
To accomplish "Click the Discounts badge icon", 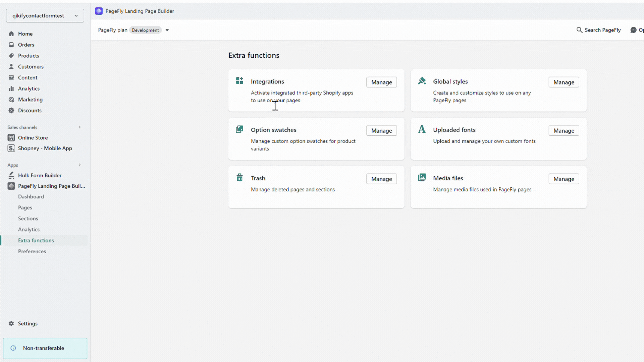I will pos(11,111).
